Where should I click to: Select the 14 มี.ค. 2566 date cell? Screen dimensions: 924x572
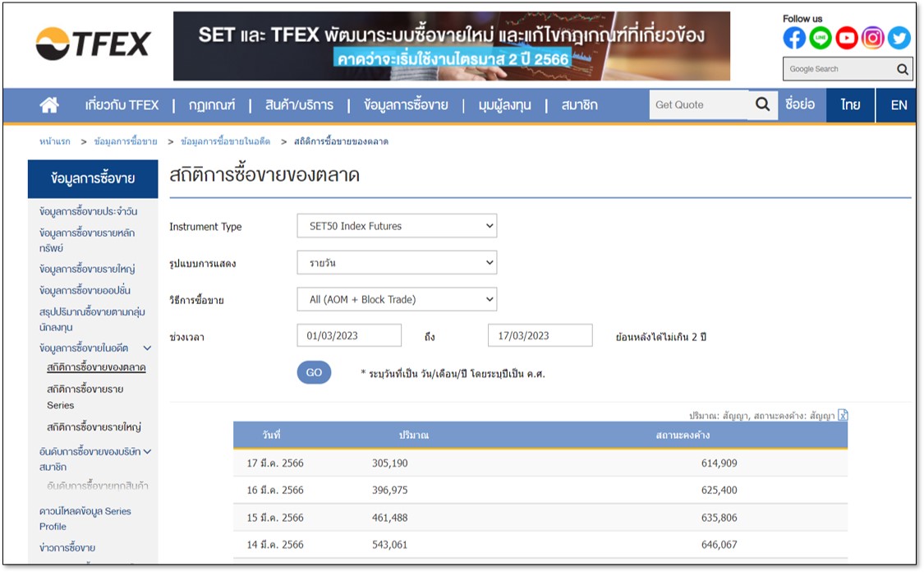tap(275, 545)
